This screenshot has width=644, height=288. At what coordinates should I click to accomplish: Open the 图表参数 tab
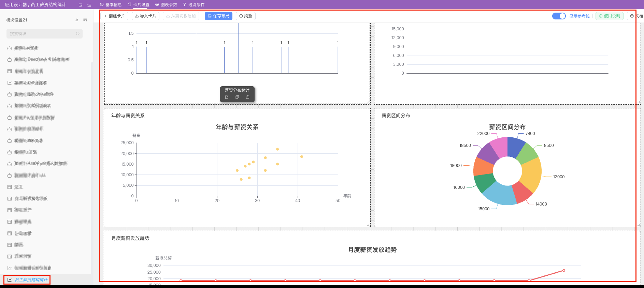(x=166, y=5)
